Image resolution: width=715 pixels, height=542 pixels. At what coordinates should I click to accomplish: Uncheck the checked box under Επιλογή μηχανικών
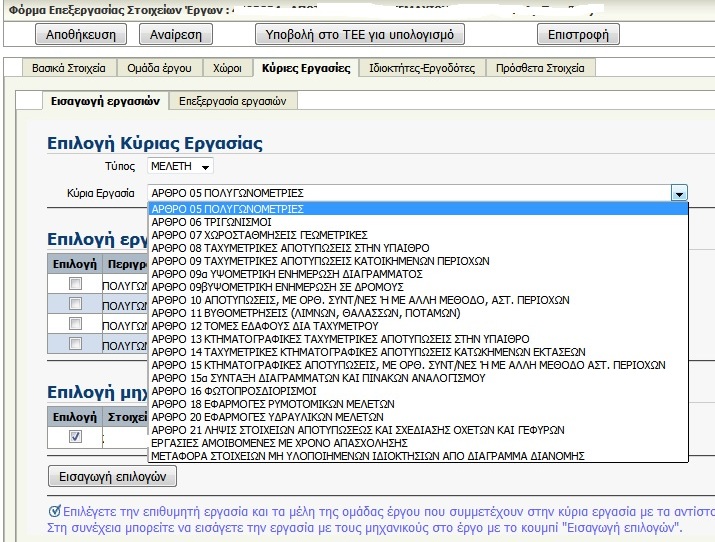(73, 437)
